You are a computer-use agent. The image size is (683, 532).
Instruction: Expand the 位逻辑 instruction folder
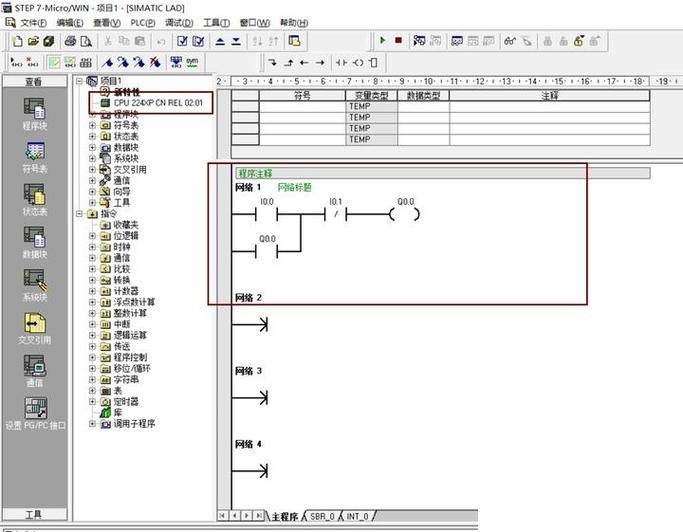pos(92,236)
